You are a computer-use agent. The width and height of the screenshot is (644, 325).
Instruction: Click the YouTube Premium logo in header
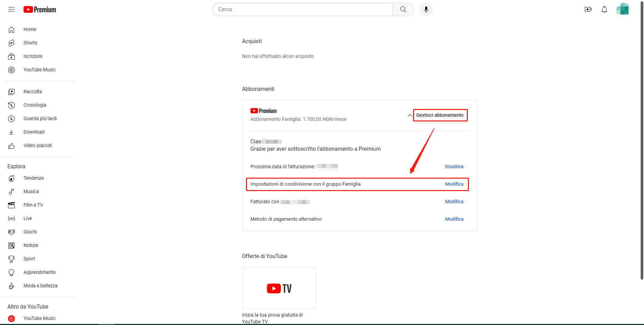coord(40,9)
